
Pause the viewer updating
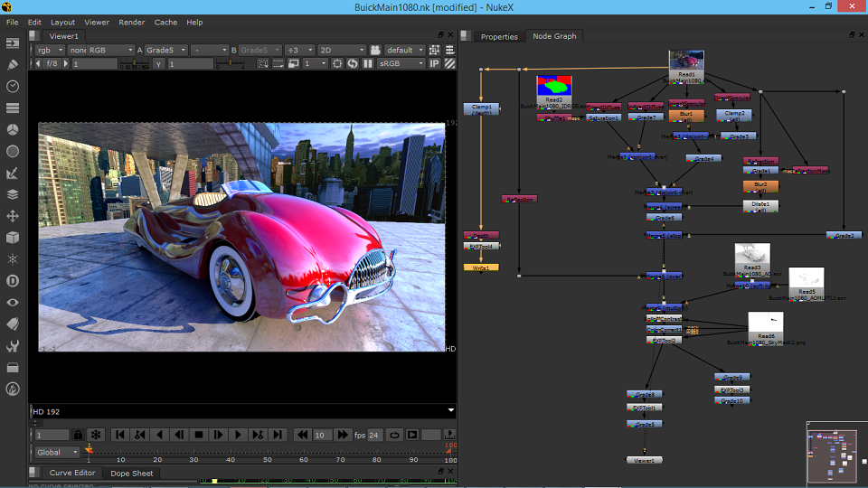click(x=368, y=63)
